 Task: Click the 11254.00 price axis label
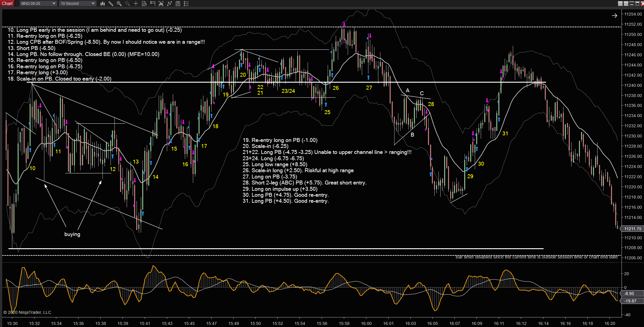633,14
